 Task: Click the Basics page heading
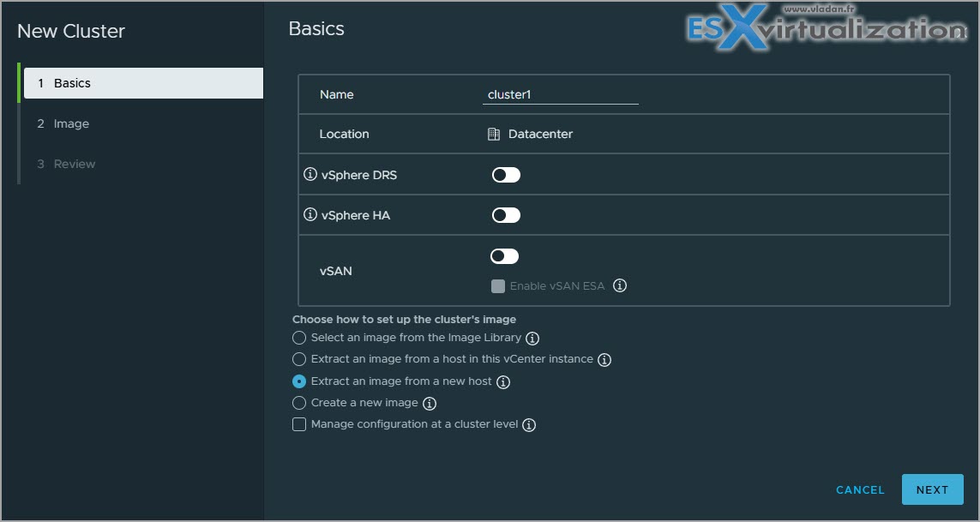coord(316,29)
